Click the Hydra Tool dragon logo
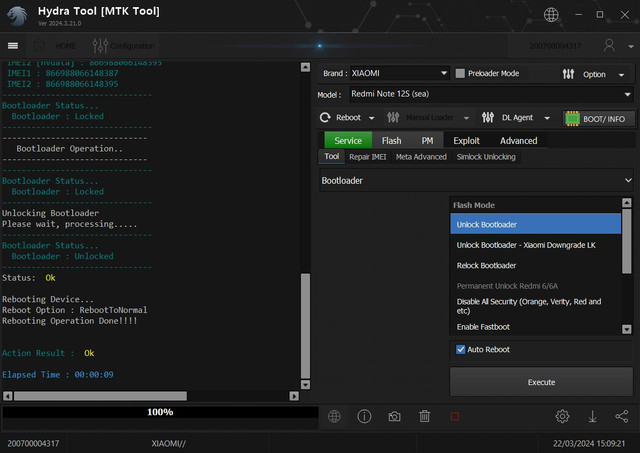 pyautogui.click(x=16, y=16)
